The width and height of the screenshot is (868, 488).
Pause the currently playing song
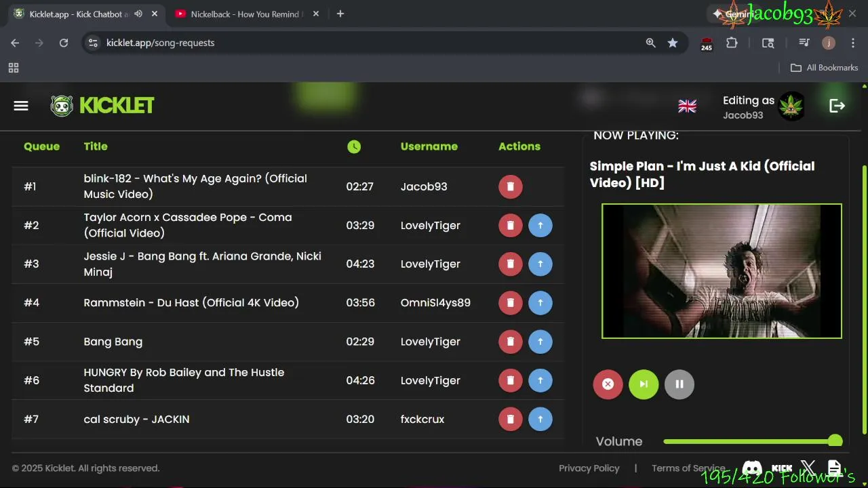[x=679, y=384]
